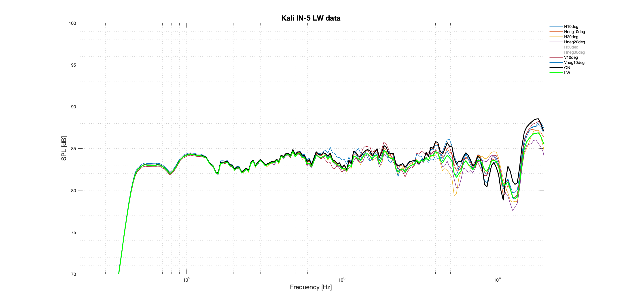Click the 75 y-axis tick label
The image size is (644, 308).
tap(73, 232)
